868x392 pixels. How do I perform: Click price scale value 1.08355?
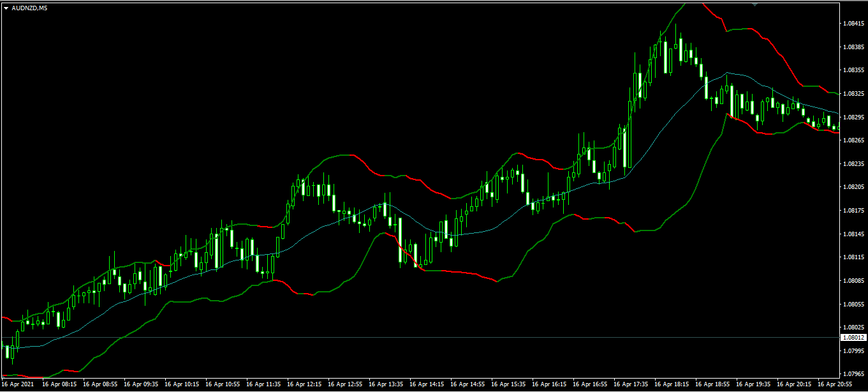(x=853, y=70)
